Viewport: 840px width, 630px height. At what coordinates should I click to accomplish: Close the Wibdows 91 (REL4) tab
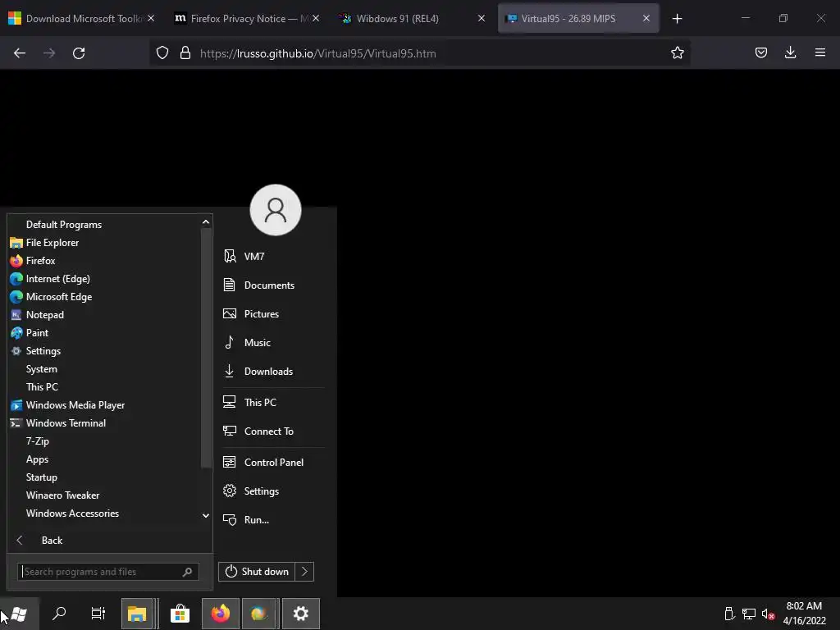click(481, 19)
